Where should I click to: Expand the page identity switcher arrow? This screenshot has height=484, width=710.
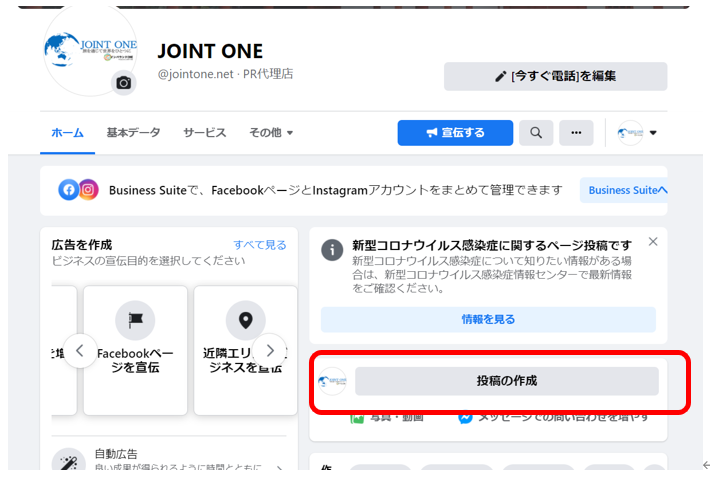click(x=653, y=133)
